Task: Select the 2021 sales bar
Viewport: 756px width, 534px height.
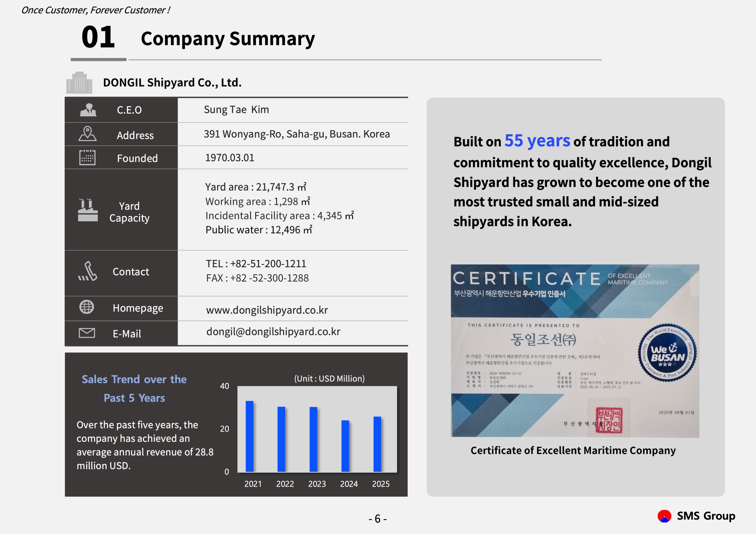Action: click(x=250, y=436)
